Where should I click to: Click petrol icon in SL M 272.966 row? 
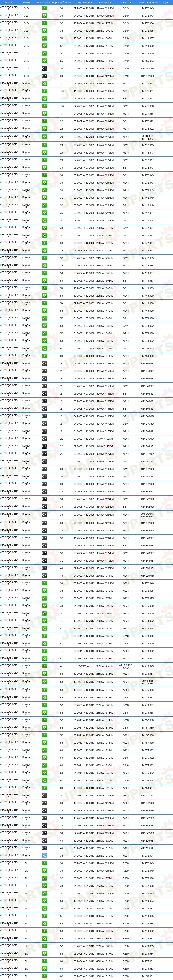44,878
